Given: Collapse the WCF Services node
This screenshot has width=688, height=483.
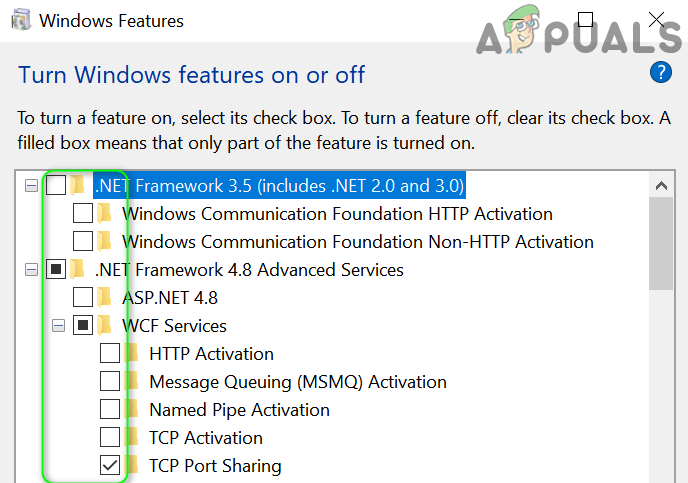Looking at the screenshot, I should 58,326.
